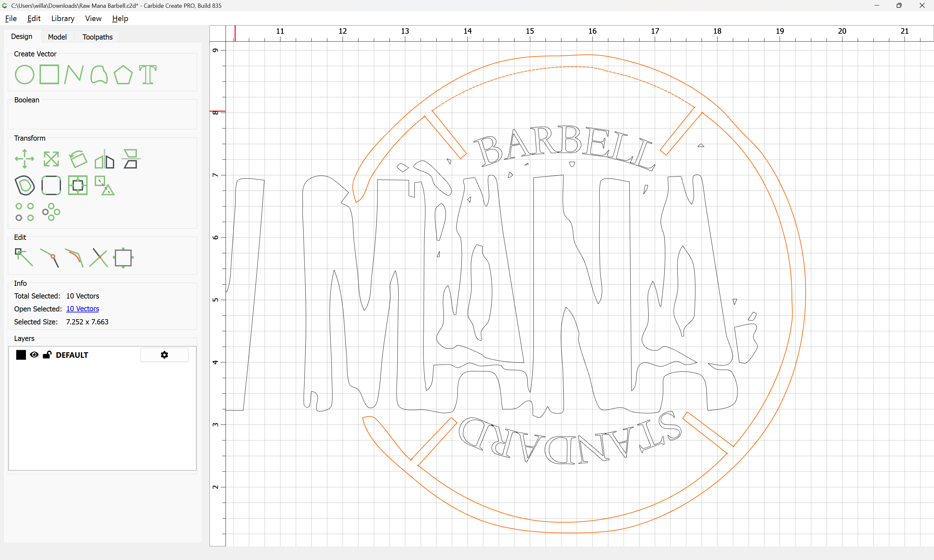Click the Move transform tool

(x=25, y=159)
